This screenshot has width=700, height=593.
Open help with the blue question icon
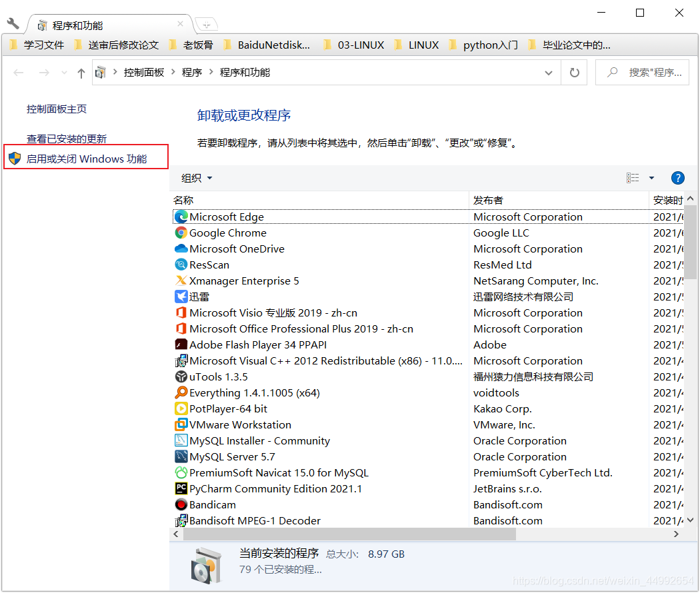[x=677, y=178]
